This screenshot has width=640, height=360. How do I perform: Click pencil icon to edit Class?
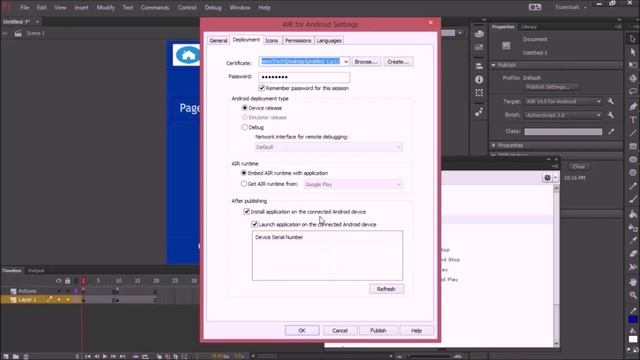click(x=611, y=131)
